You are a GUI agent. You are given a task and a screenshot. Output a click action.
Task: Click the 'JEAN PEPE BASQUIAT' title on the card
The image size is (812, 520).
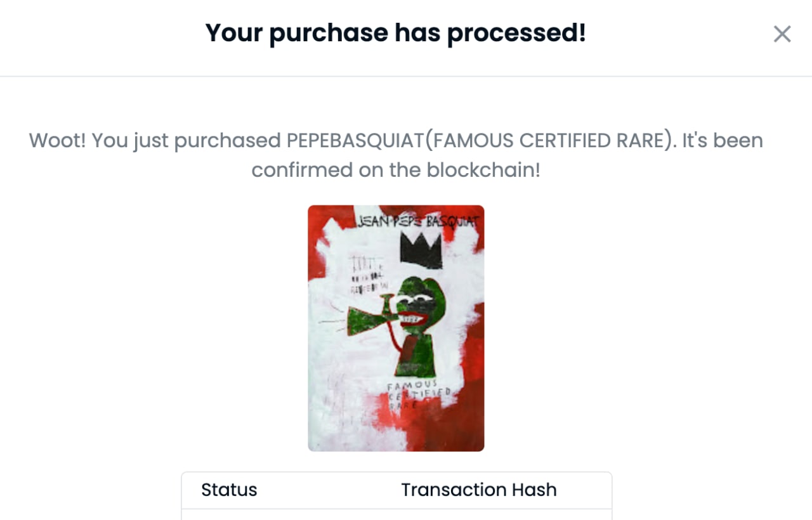418,221
